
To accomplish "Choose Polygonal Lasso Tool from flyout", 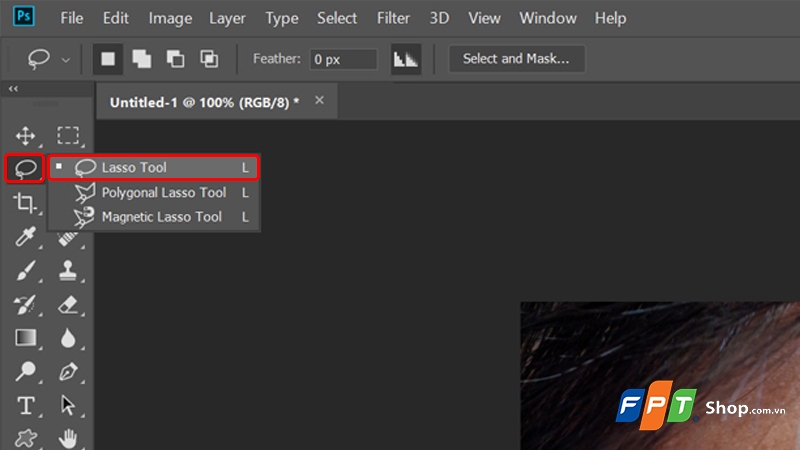I will [x=154, y=192].
